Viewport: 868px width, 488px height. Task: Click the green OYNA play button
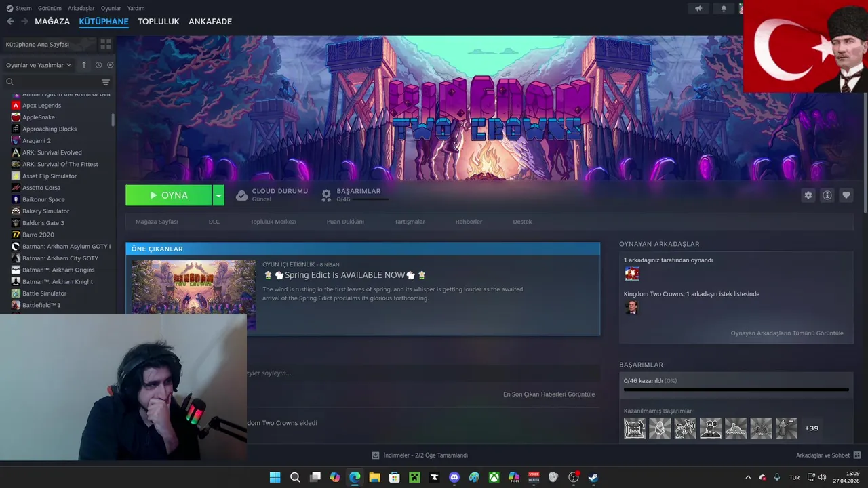pyautogui.click(x=168, y=195)
